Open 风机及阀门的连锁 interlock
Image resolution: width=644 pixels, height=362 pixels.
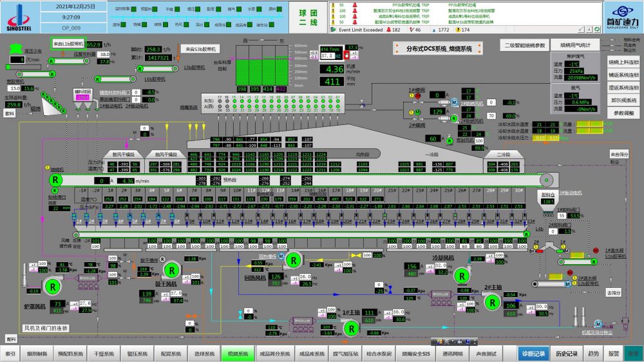(x=46, y=328)
